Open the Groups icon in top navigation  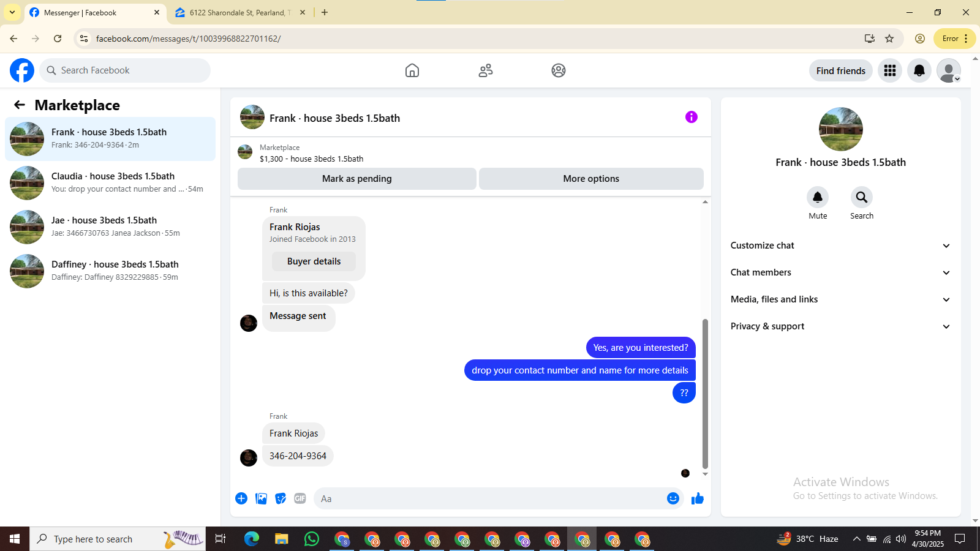click(559, 70)
